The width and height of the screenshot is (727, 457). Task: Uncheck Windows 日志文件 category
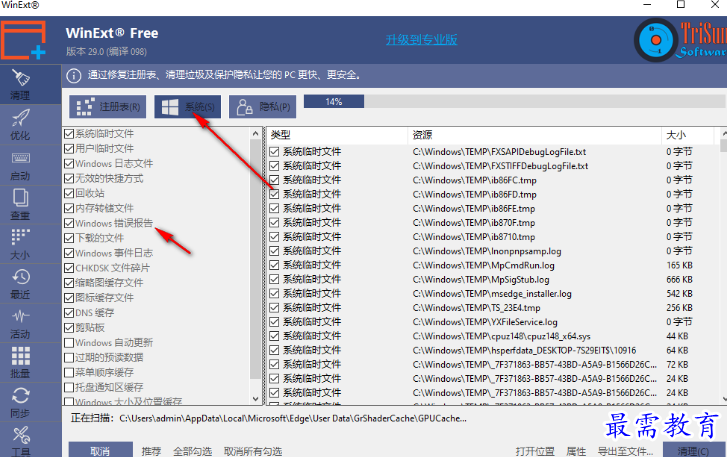(x=69, y=164)
